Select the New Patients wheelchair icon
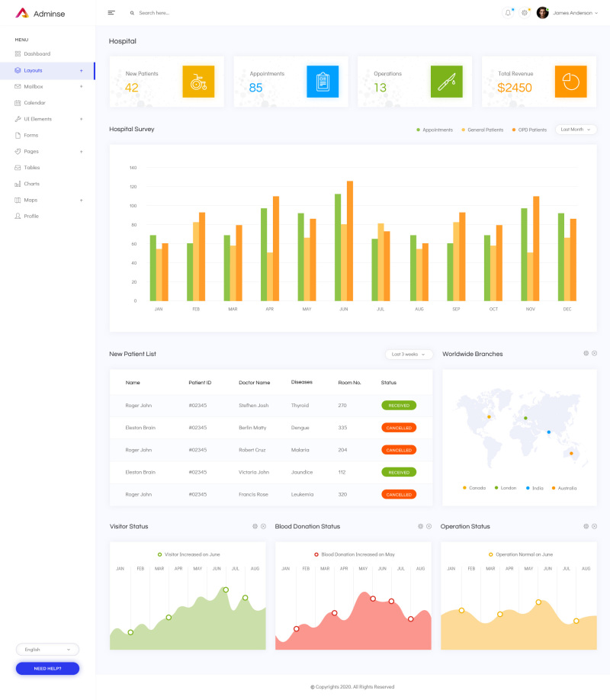610x700 pixels. point(198,82)
